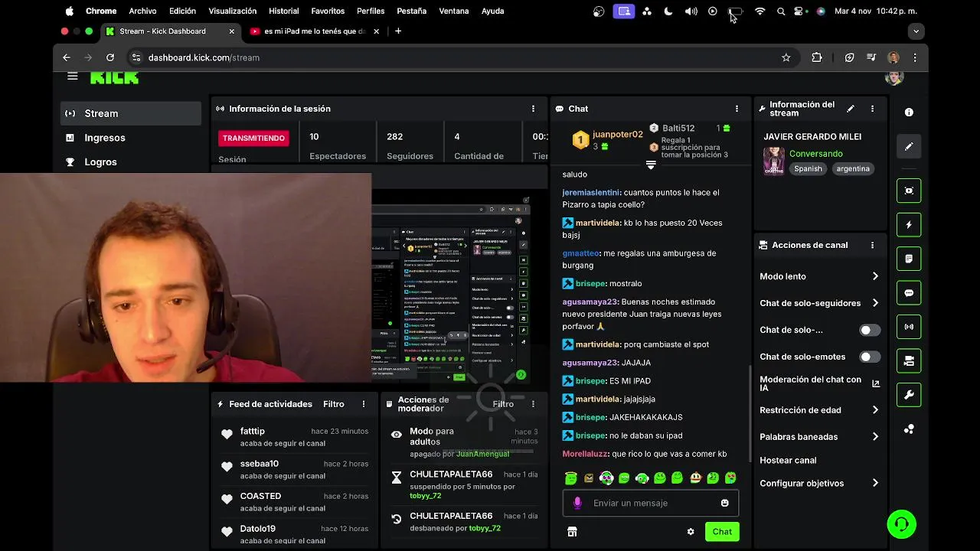Switch to the 'es mi iPad' YouTube tab

coord(314,31)
